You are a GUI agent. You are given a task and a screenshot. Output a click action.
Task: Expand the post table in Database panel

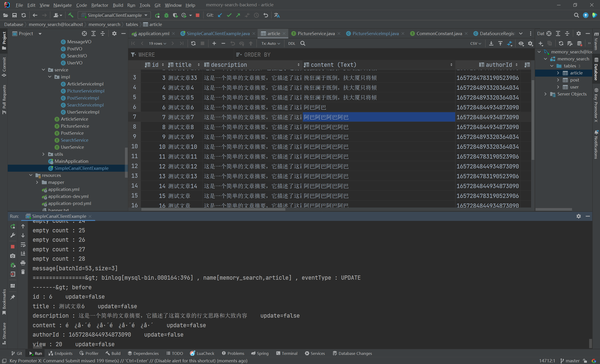[558, 80]
